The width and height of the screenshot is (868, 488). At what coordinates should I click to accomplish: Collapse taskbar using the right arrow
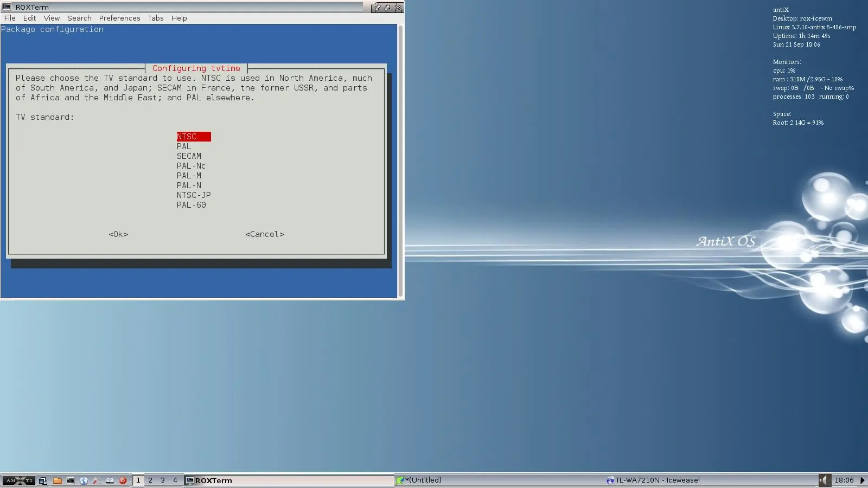863,480
